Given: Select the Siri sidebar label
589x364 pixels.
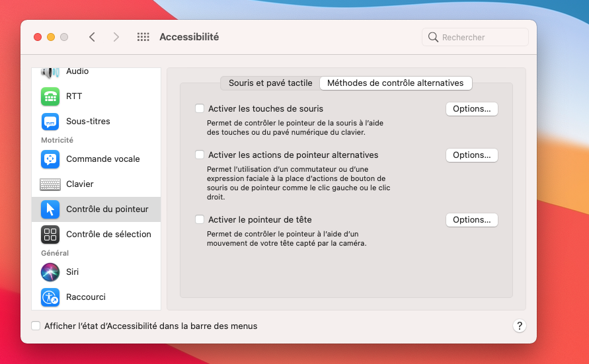Looking at the screenshot, I should pyautogui.click(x=73, y=272).
